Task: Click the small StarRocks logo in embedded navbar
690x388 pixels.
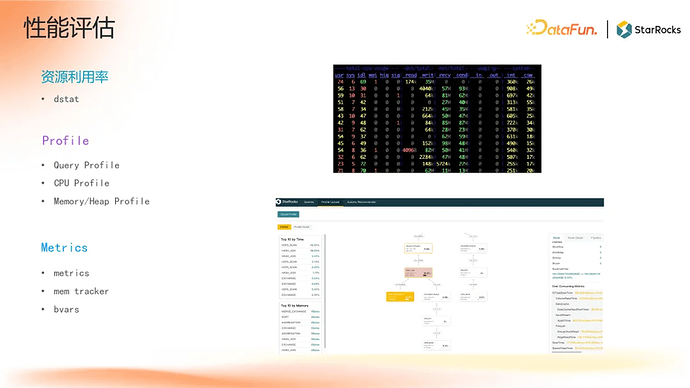Action: pyautogui.click(x=288, y=202)
